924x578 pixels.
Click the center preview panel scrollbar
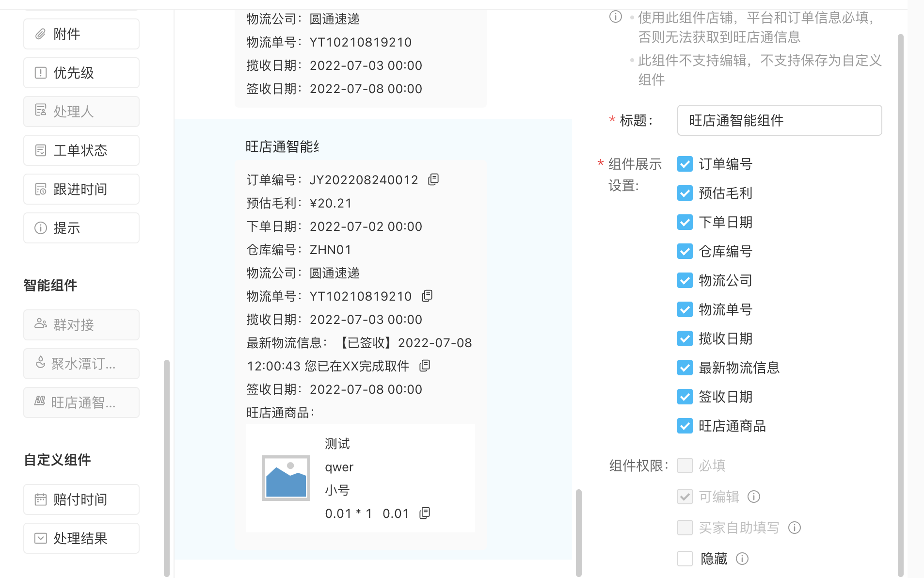coord(578,533)
